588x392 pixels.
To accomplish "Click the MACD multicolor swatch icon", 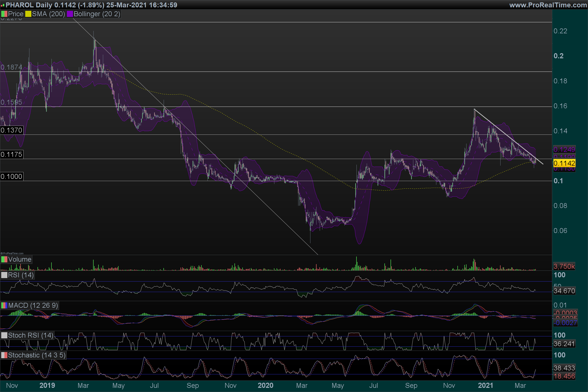I will [4, 306].
